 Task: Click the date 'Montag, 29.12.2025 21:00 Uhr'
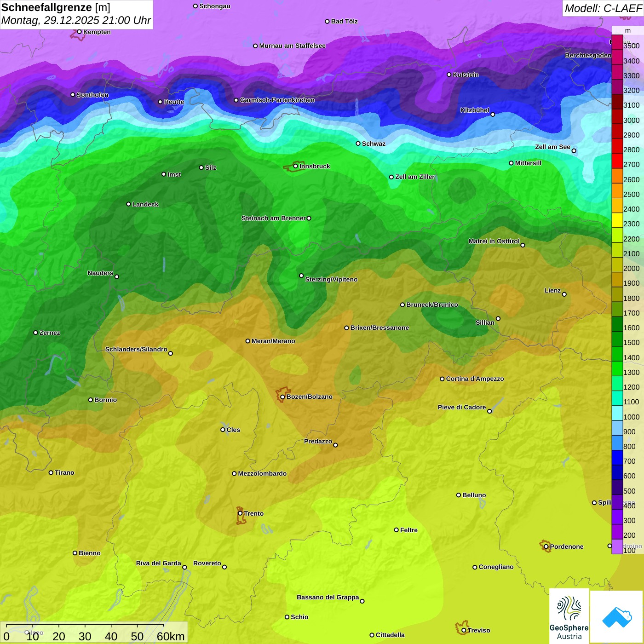click(76, 20)
